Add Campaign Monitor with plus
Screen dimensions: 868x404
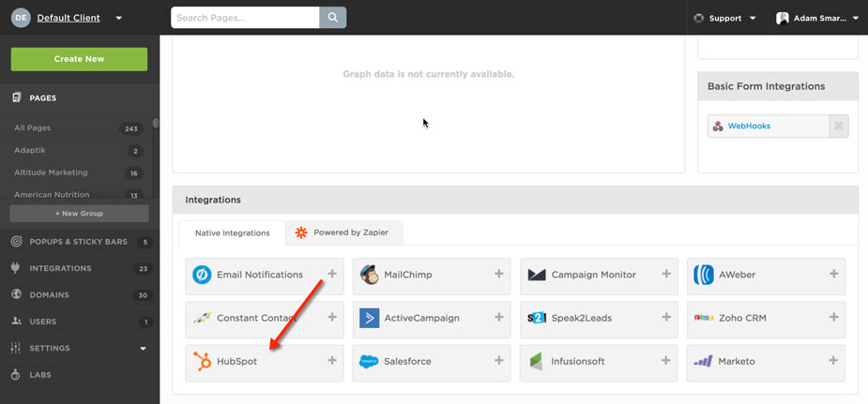(666, 274)
